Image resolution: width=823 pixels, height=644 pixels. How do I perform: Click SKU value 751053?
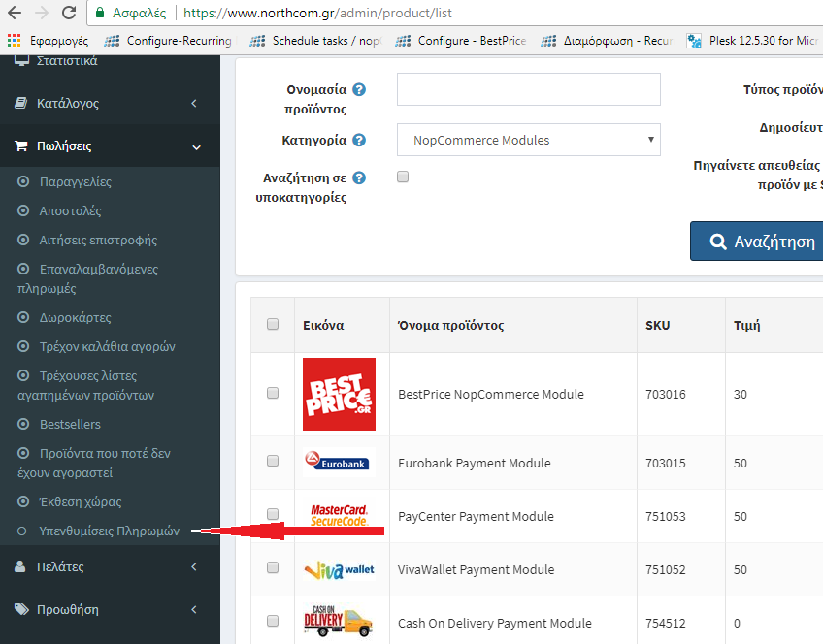click(x=666, y=517)
